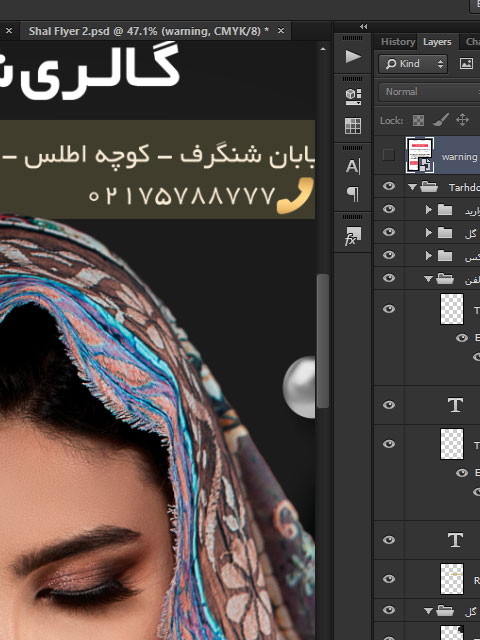Lock position move-arrows icon
The image size is (480, 640).
pyautogui.click(x=462, y=120)
